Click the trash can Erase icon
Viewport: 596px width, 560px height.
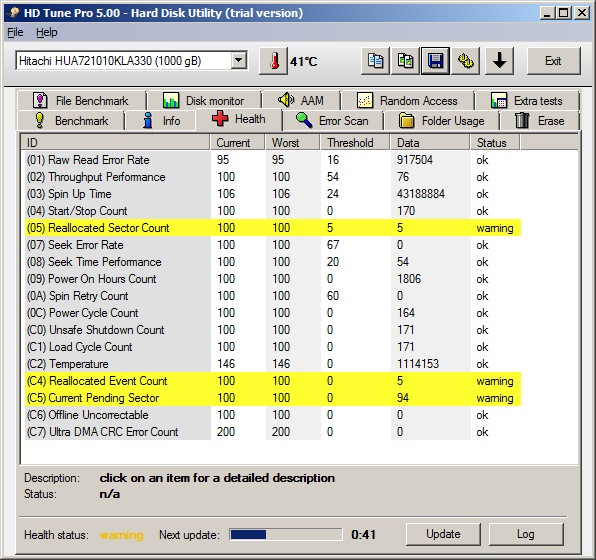pyautogui.click(x=522, y=121)
